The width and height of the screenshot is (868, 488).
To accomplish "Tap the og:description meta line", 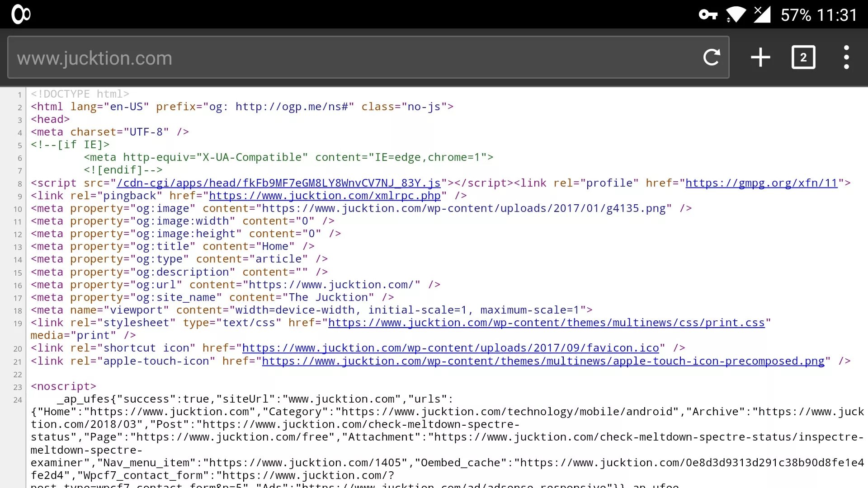I will (x=179, y=272).
